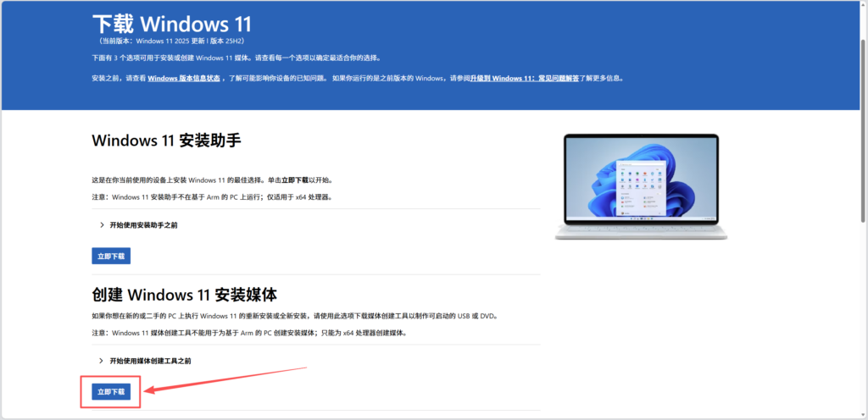Image resolution: width=868 pixels, height=420 pixels.
Task: Click the USB 或 DVD description paragraph
Action: point(294,316)
